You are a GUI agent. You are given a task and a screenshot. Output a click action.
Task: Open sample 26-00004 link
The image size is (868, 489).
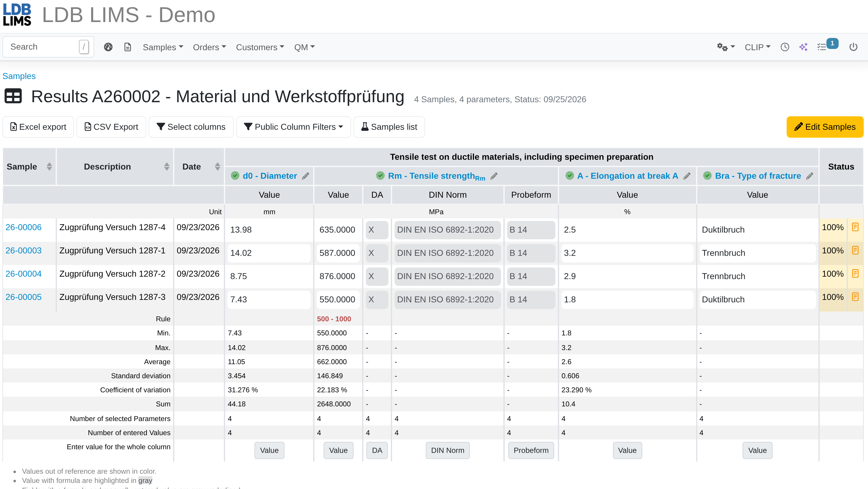pyautogui.click(x=24, y=274)
